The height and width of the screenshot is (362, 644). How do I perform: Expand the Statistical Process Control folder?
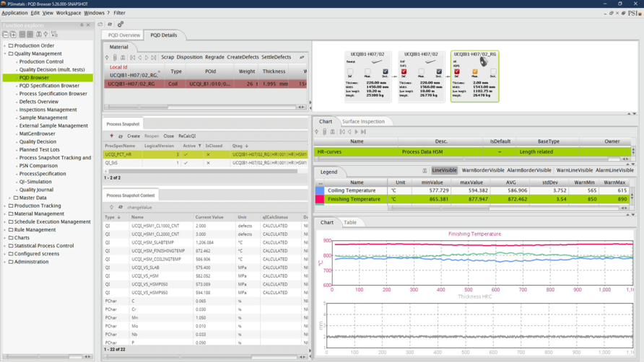pyautogui.click(x=5, y=246)
